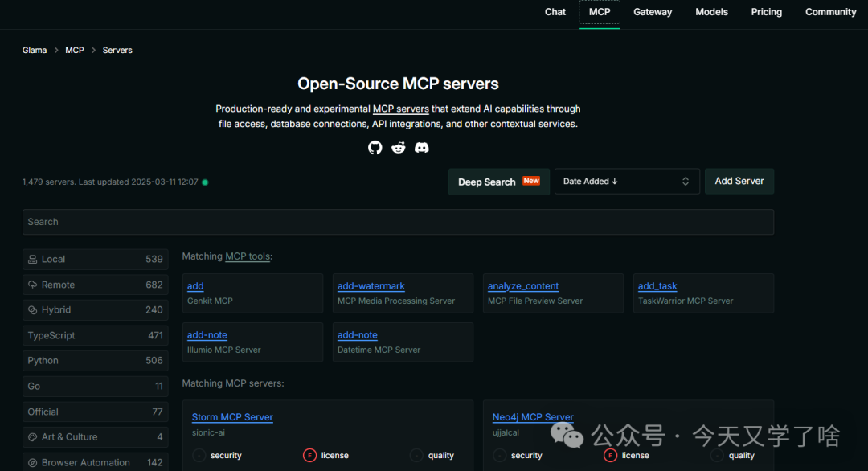
Task: Click the sort dropdown up-down chevrons
Action: coord(686,182)
